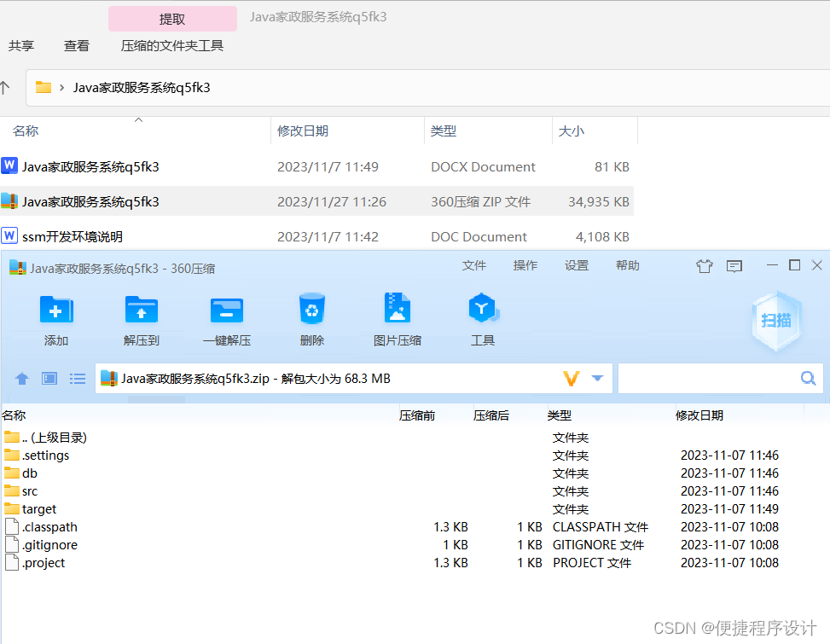
Task: Click the orange V icon in path bar
Action: 572,379
